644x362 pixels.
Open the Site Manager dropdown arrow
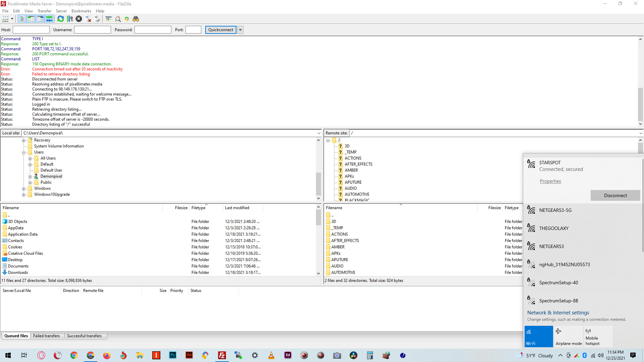12,19
